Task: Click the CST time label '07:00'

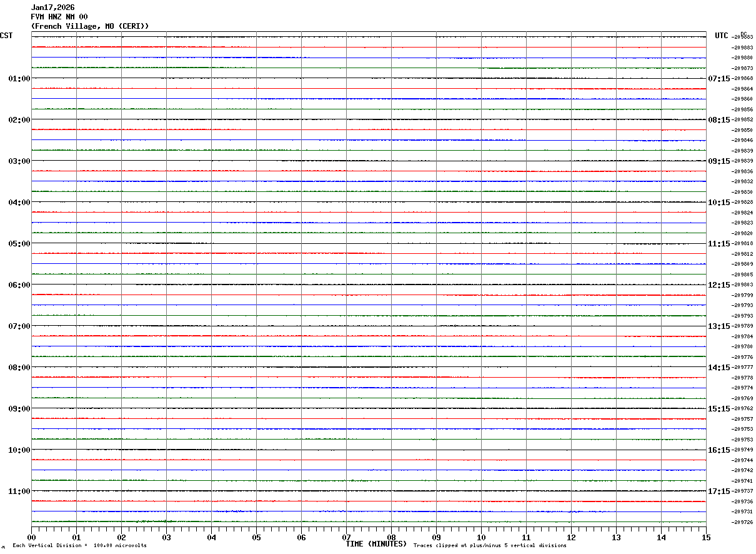Action: point(19,326)
